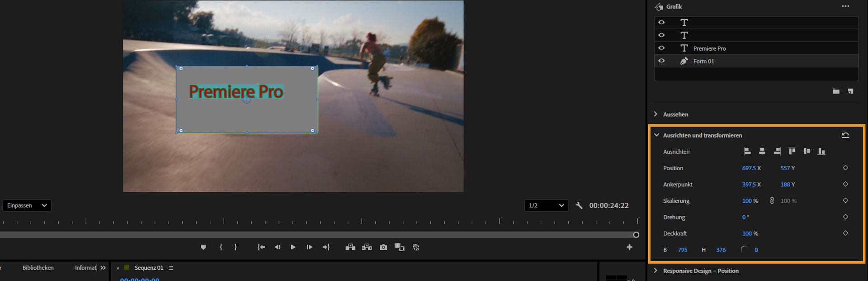
Task: Export frame with camera icon
Action: 383,247
